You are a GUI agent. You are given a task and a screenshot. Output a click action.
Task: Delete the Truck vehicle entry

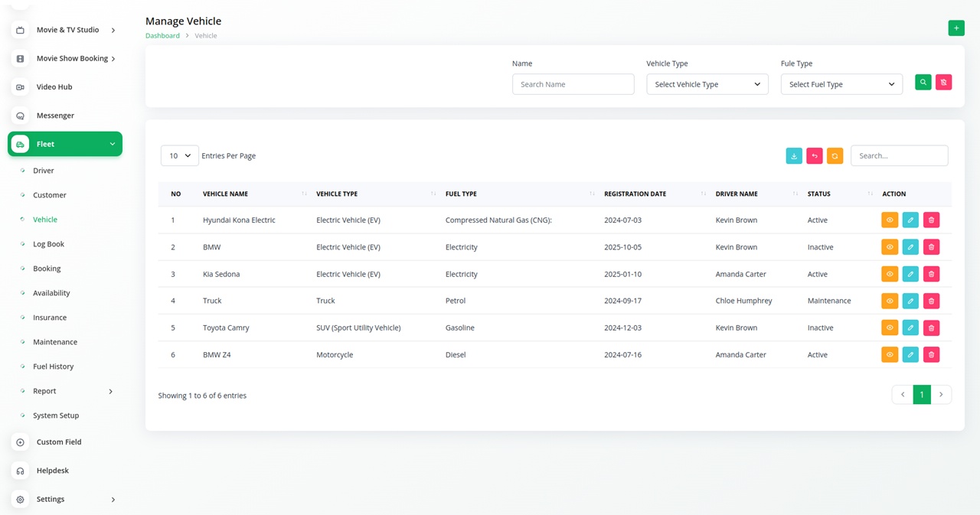pyautogui.click(x=931, y=301)
